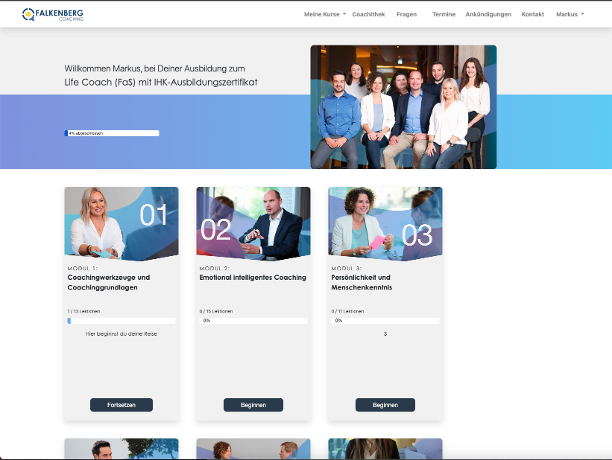612x460 pixels.
Task: Go to the Fragen page
Action: [x=406, y=15]
